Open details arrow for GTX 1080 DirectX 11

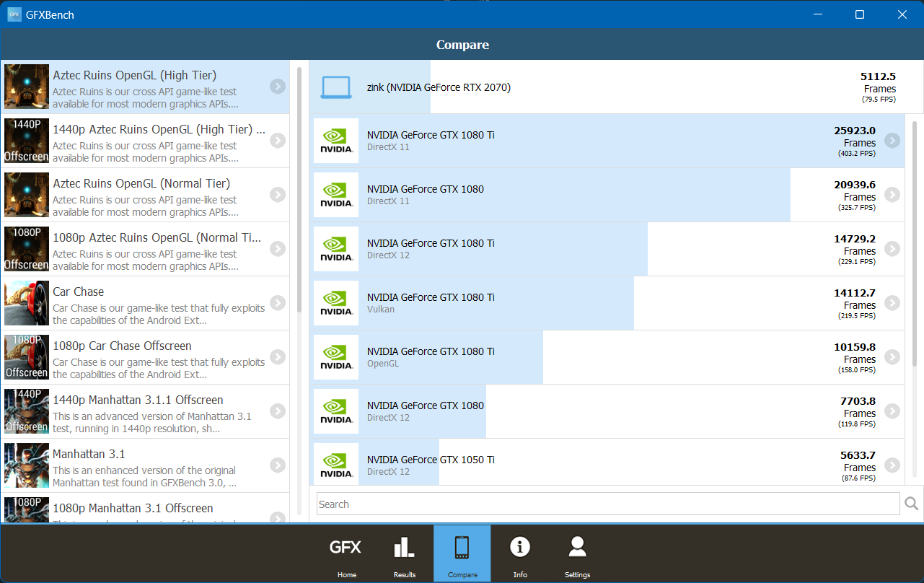892,195
